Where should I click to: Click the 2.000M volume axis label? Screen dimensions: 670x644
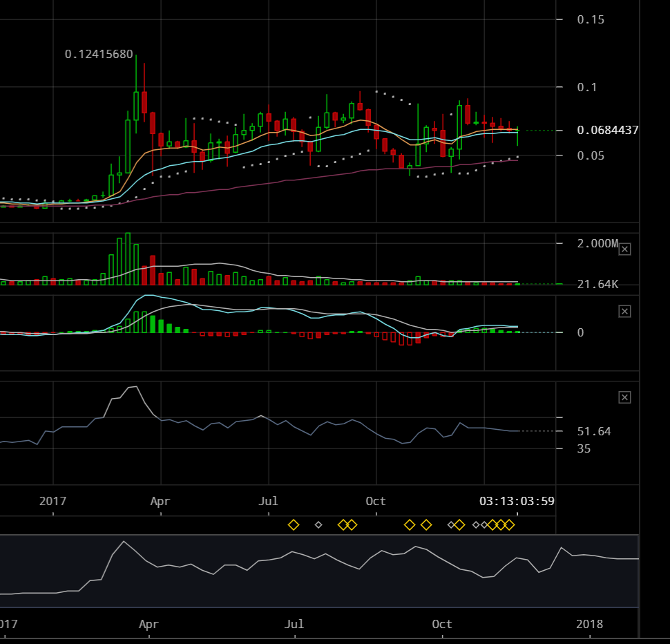coord(597,244)
